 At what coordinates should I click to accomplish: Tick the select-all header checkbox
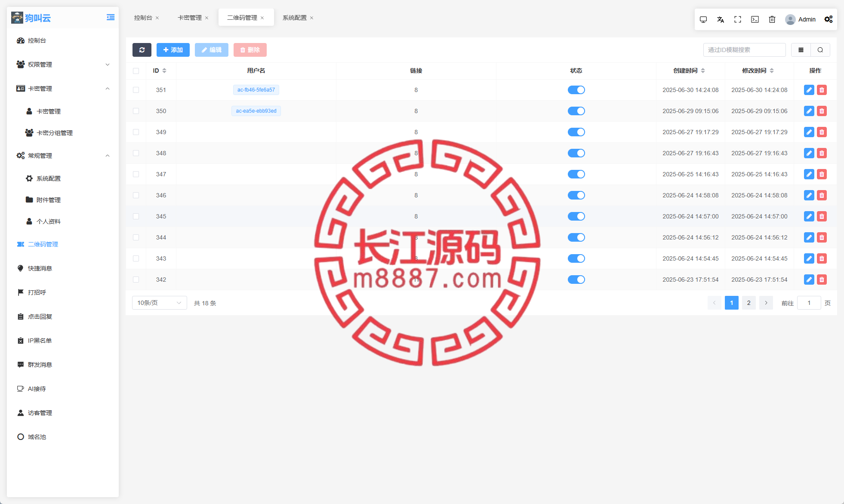(x=136, y=71)
